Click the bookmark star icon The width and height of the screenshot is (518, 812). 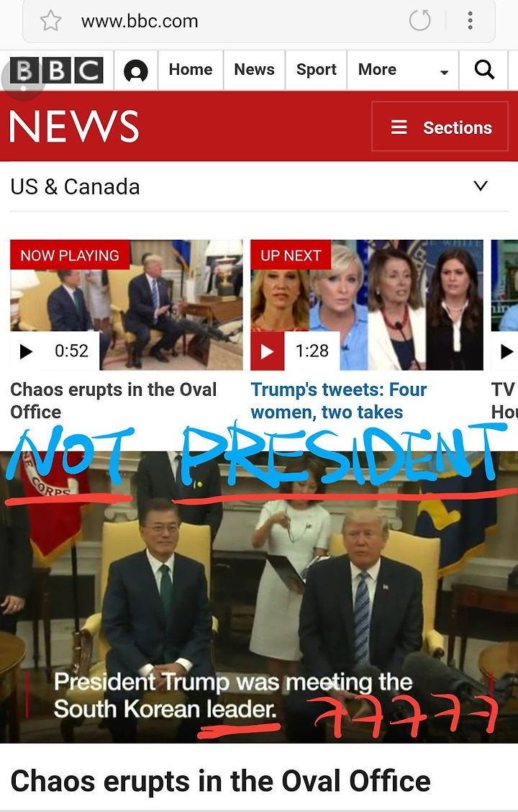pos(50,21)
